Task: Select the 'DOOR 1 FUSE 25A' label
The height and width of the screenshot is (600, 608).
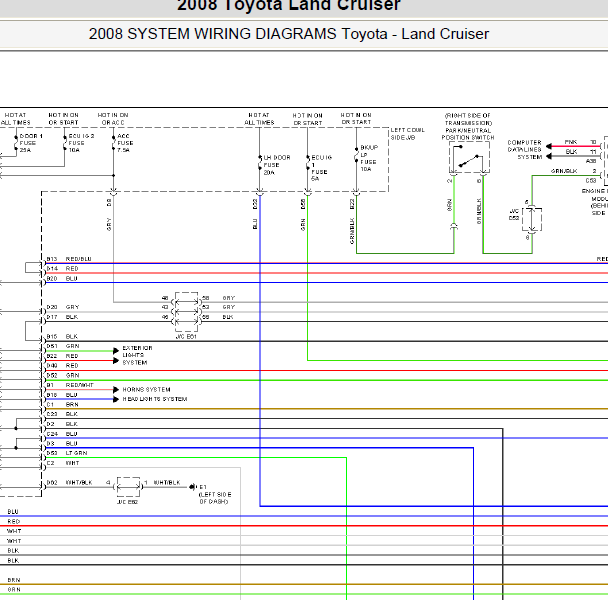Action: [x=31, y=143]
